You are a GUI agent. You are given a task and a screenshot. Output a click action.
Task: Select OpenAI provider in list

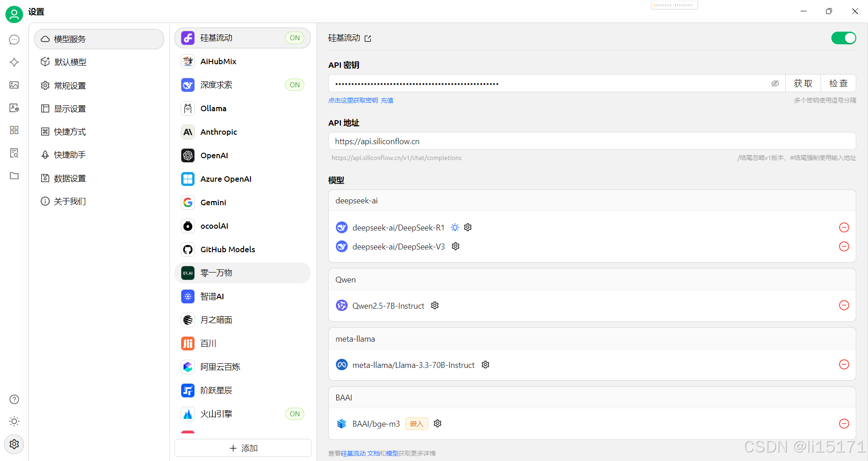242,155
